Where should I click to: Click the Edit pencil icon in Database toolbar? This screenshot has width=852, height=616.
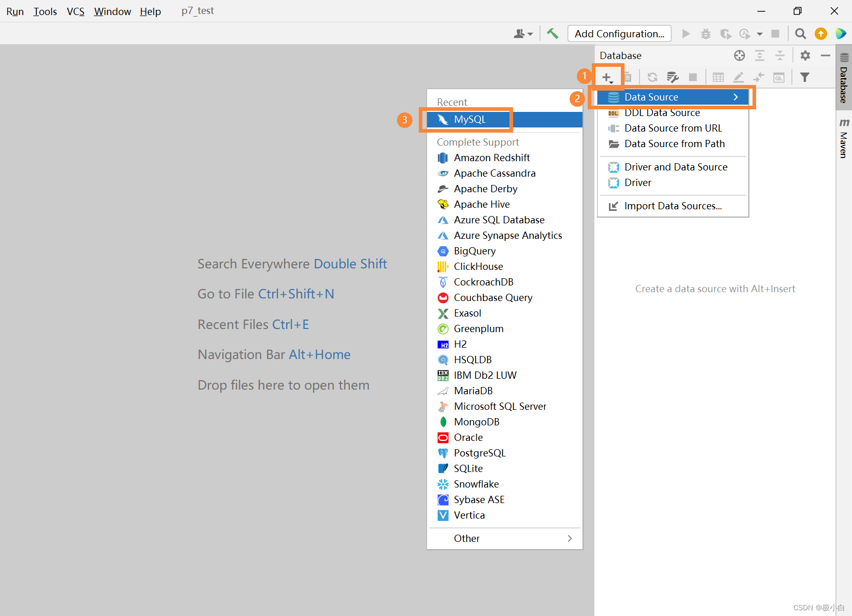(739, 78)
